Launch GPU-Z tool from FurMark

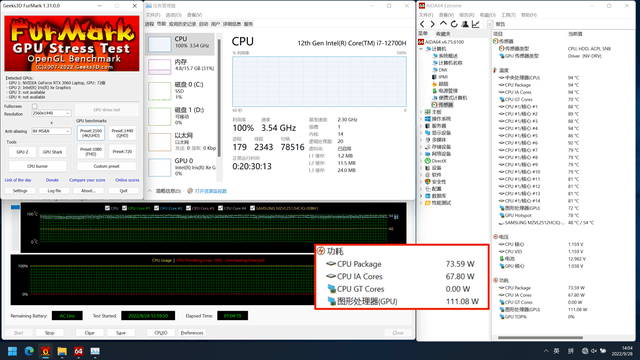(22, 152)
